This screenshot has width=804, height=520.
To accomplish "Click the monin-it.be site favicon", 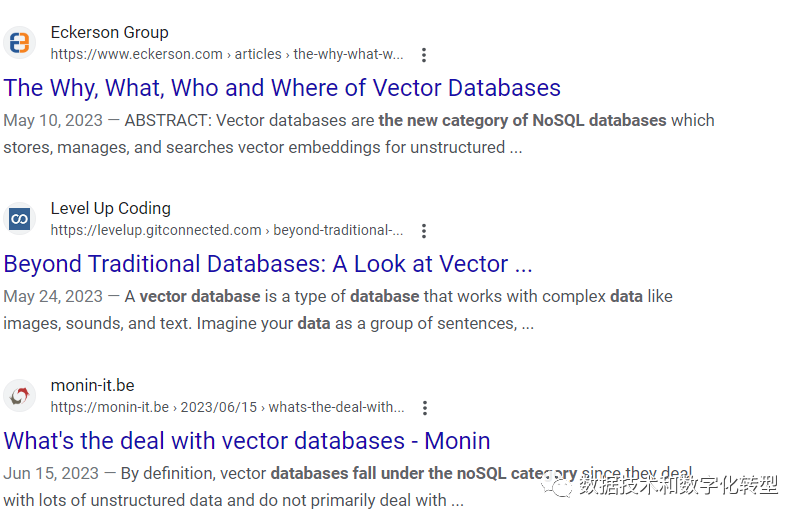I will point(19,396).
